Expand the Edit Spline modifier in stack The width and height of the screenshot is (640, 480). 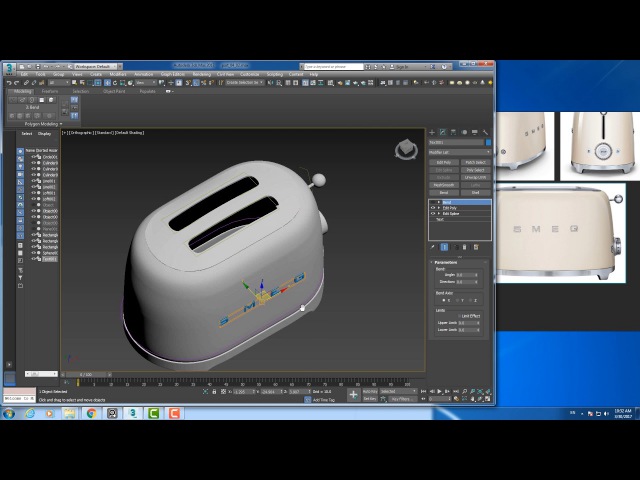[439, 213]
